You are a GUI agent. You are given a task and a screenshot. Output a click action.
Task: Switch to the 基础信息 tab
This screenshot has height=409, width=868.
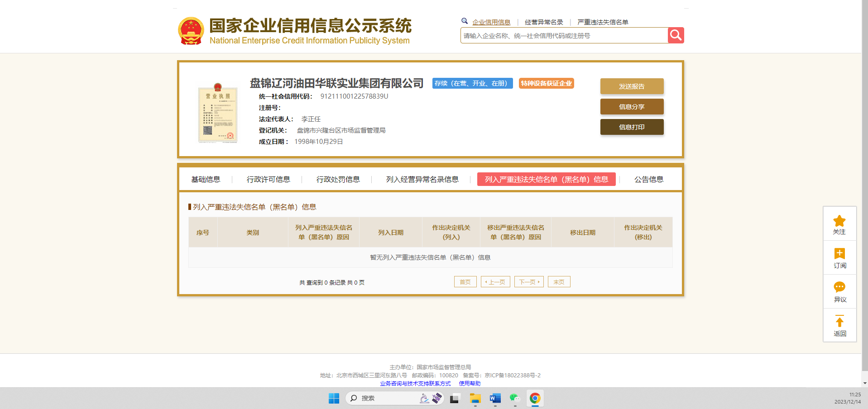click(x=206, y=180)
